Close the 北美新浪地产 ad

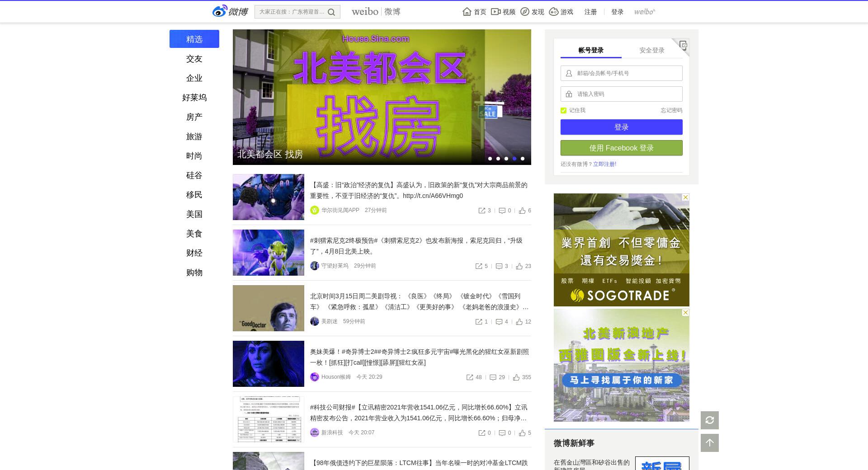(685, 313)
